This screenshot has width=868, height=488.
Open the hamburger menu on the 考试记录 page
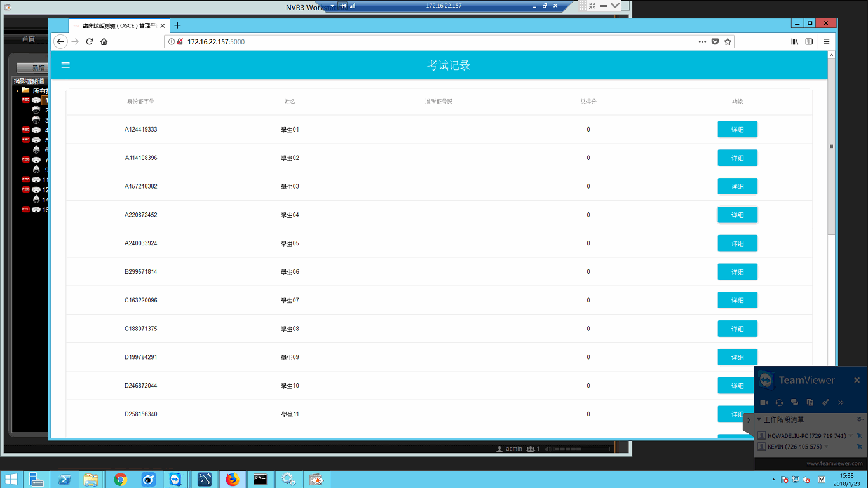coord(65,65)
